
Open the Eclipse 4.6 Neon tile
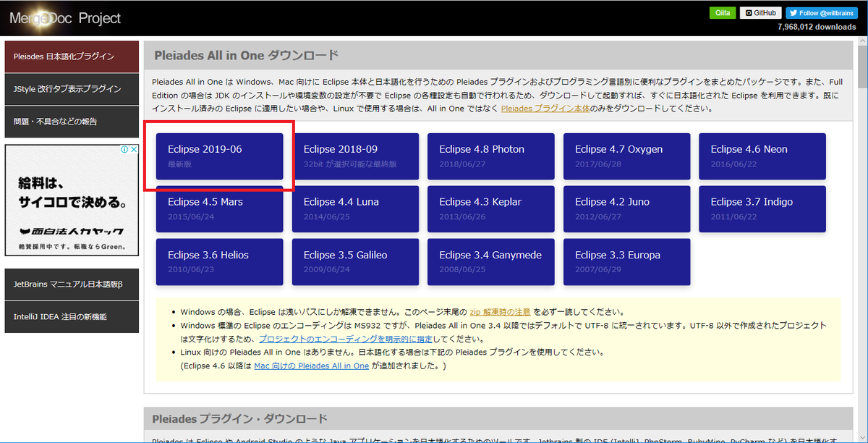click(x=762, y=156)
